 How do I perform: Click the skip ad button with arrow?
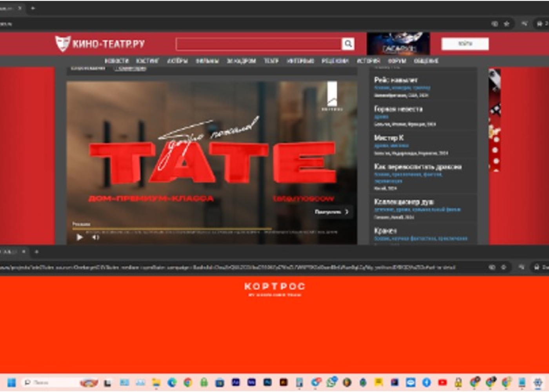tap(331, 212)
